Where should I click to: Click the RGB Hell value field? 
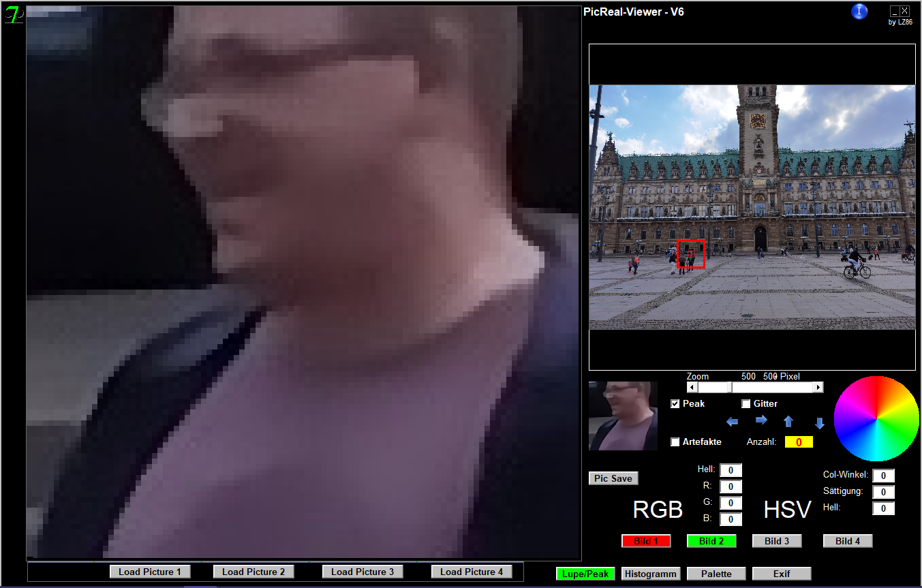[731, 470]
